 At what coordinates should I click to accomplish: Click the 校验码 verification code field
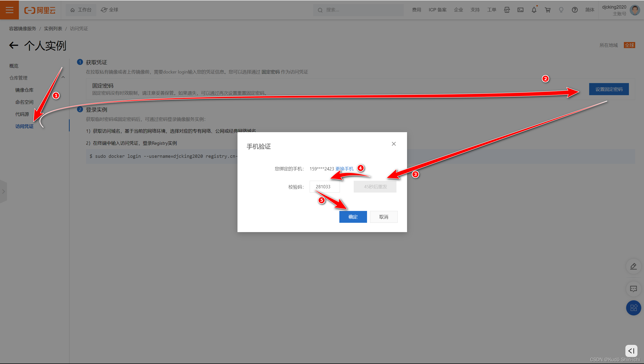(325, 187)
